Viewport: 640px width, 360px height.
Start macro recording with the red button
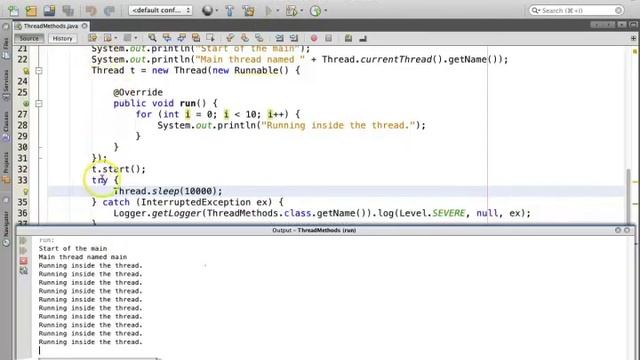tap(314, 38)
